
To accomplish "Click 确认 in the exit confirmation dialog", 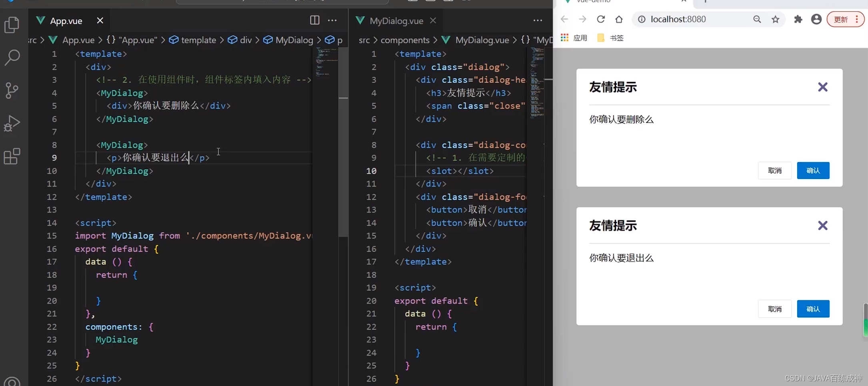I will pos(813,309).
